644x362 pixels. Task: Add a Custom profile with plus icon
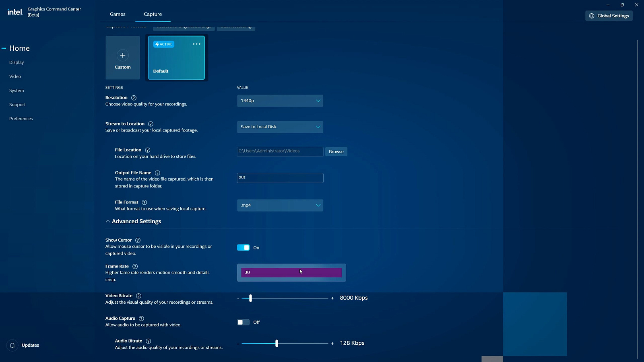tap(123, 55)
